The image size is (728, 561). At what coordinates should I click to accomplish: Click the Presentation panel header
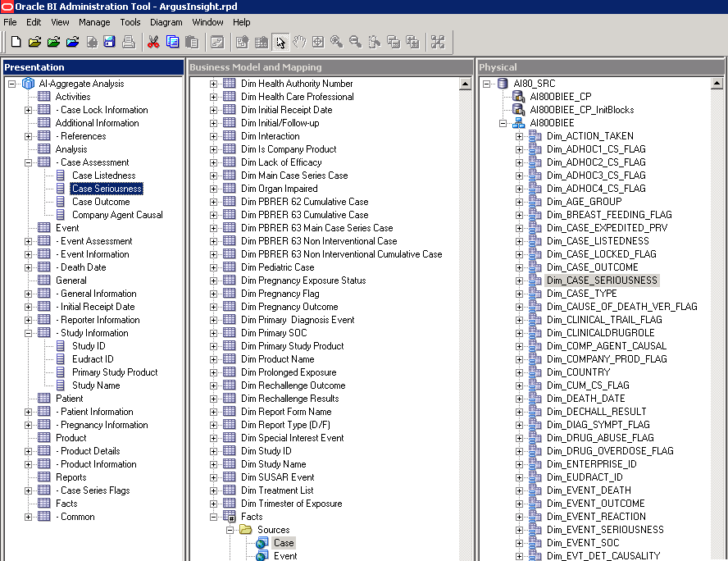tap(93, 67)
